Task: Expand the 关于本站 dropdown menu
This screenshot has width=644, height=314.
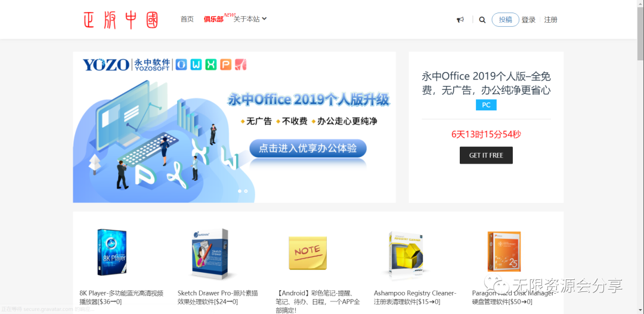Action: click(250, 19)
